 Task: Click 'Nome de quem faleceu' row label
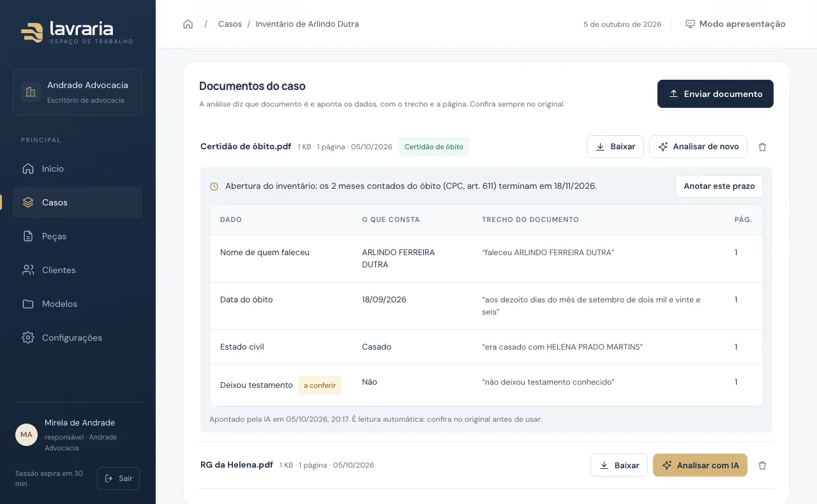(265, 253)
